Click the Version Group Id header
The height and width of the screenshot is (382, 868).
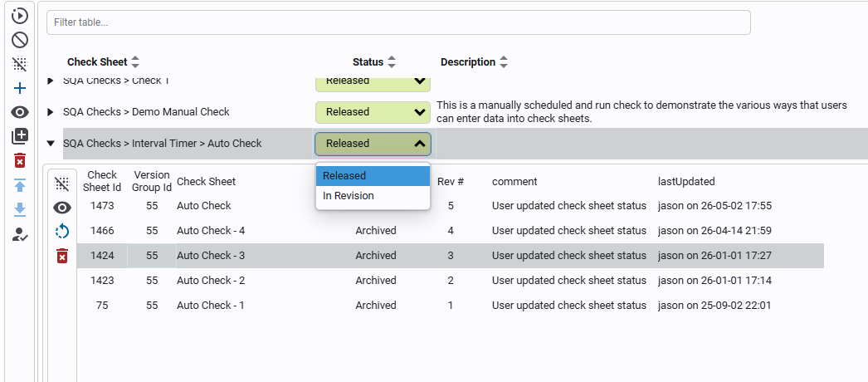(x=152, y=181)
